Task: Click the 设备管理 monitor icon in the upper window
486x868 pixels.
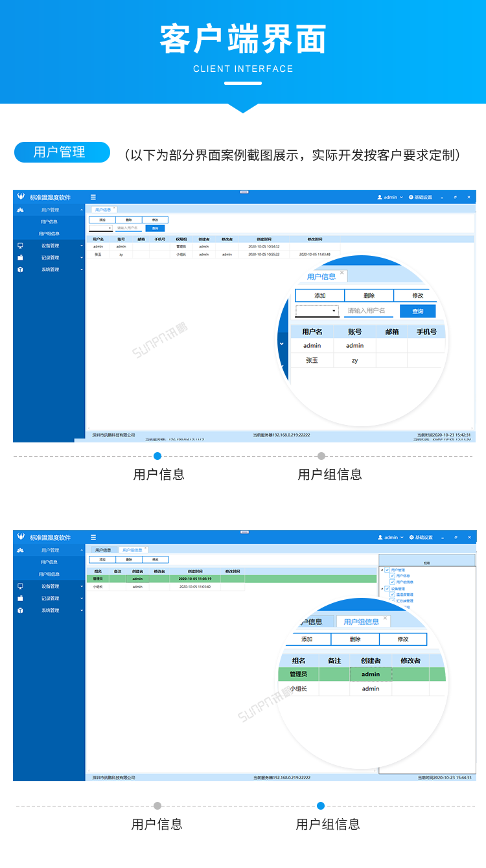Action: click(21, 246)
